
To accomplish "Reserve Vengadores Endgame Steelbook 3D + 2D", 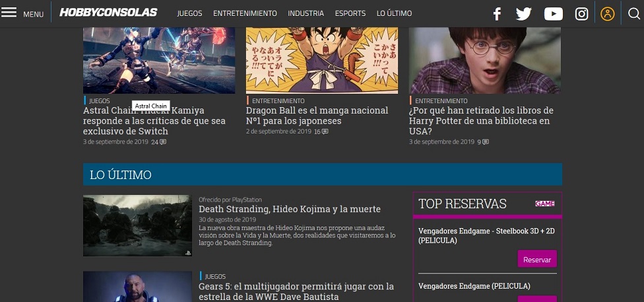I will pos(537,259).
